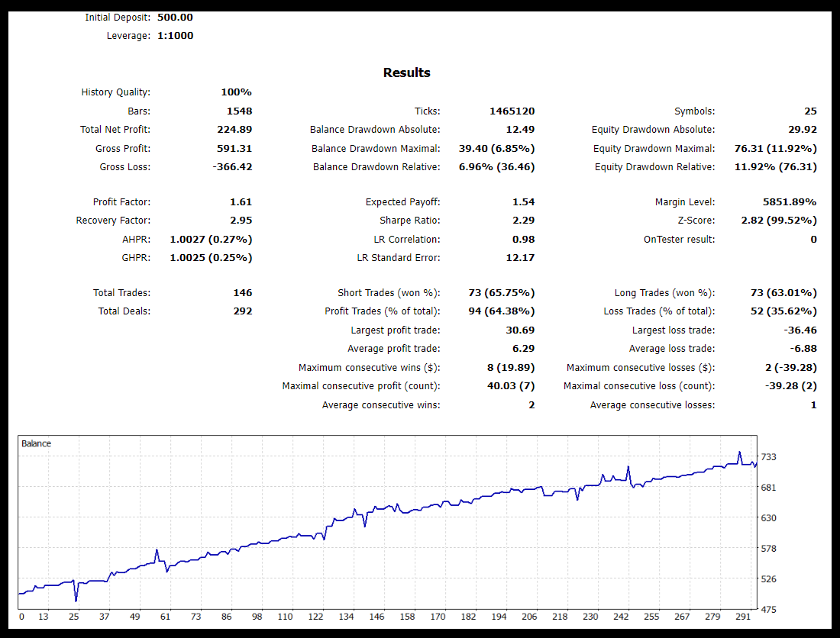The width and height of the screenshot is (840, 638).
Task: Select the 733 y-axis label on chart
Action: click(x=769, y=457)
